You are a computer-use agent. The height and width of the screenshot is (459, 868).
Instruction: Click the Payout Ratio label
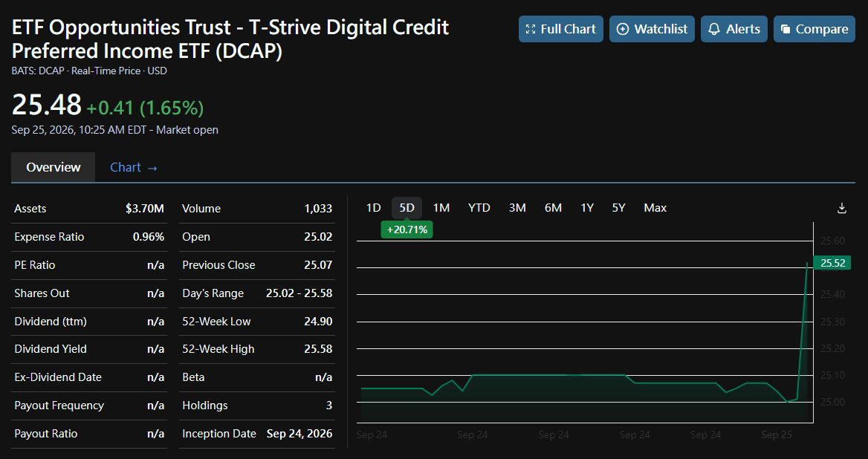pyautogui.click(x=46, y=434)
